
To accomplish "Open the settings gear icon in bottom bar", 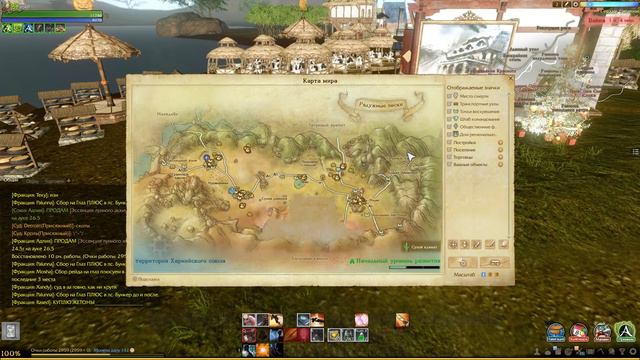I will (632, 351).
